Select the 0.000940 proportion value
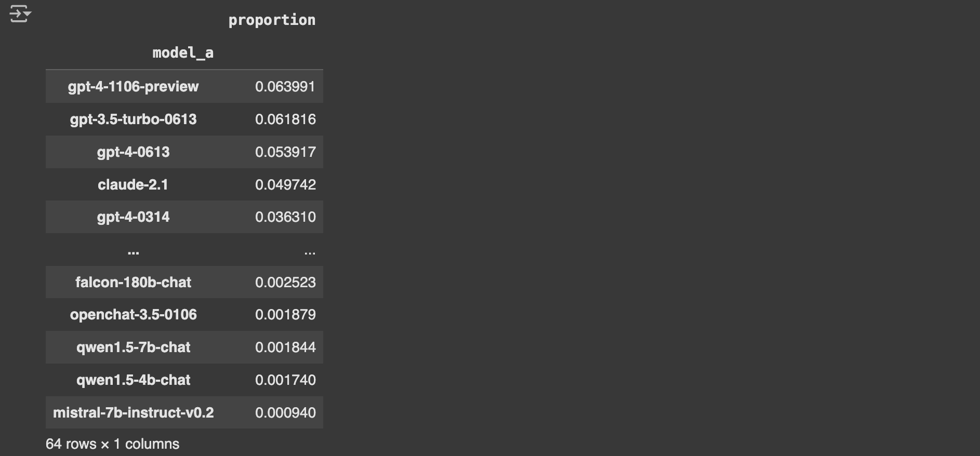 (285, 412)
